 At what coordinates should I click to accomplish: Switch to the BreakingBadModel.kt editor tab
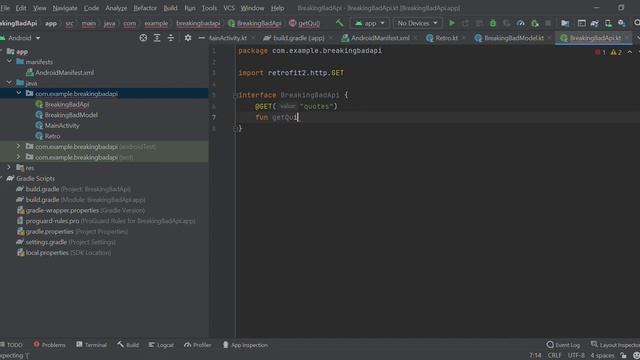tap(509, 38)
